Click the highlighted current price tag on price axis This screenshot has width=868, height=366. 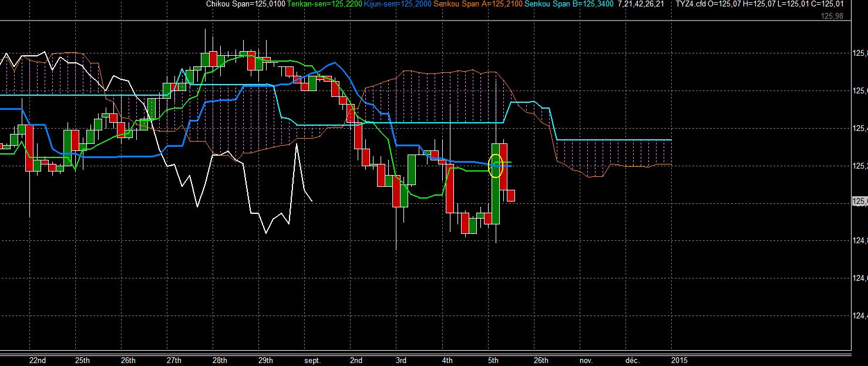pos(859,202)
